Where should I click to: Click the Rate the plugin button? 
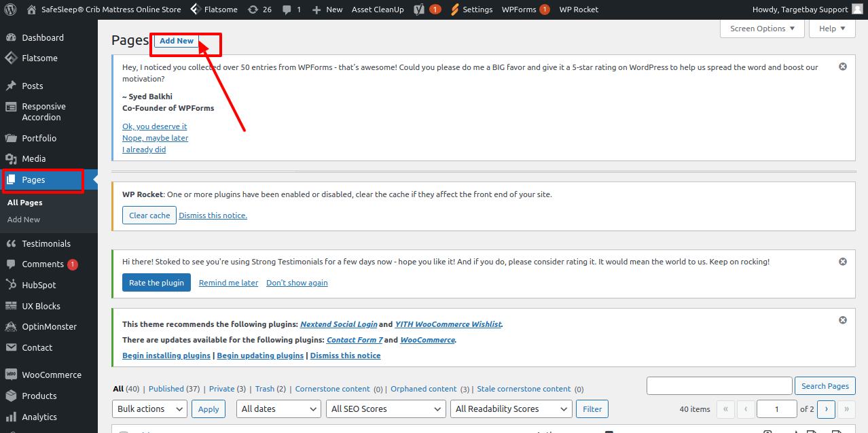tap(156, 283)
